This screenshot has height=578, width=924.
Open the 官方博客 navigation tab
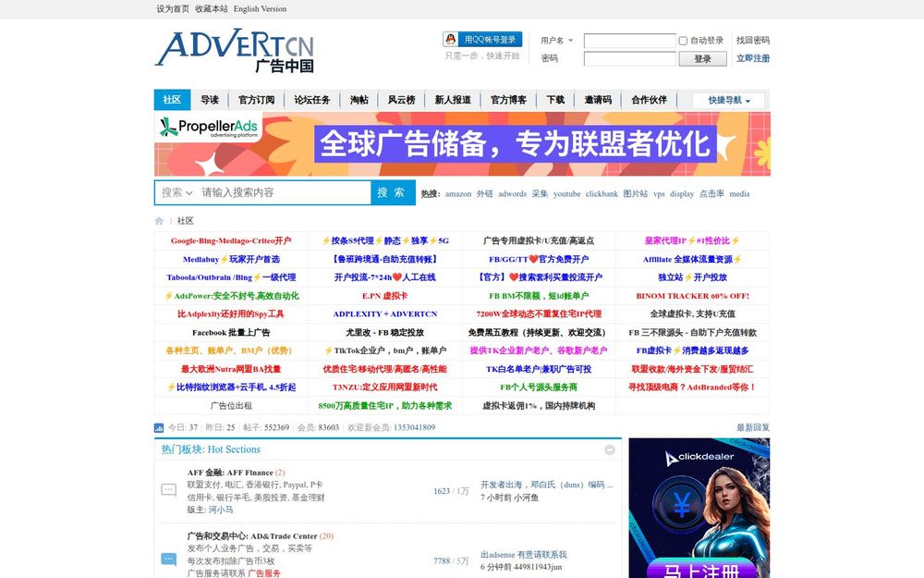(x=508, y=100)
